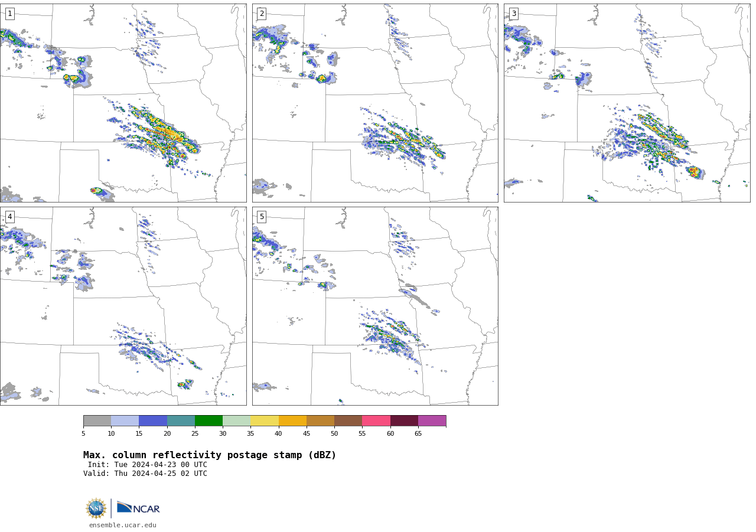Click the pink 55-60 dBZ swatch

(x=376, y=421)
